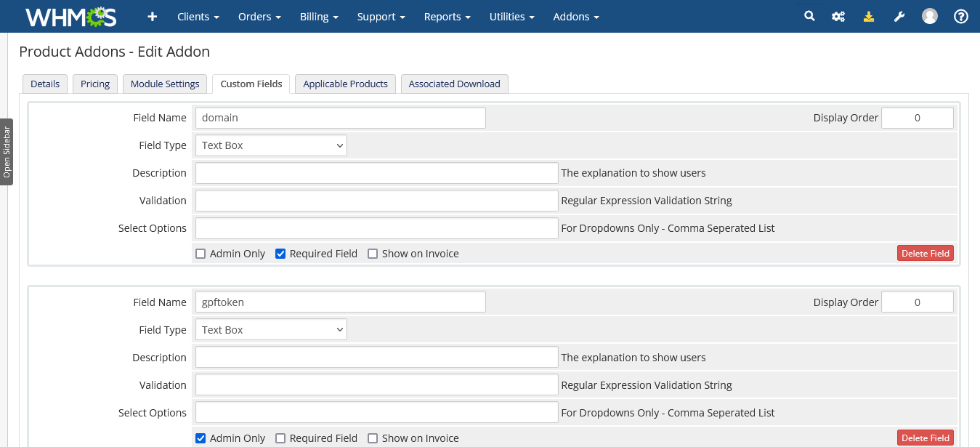Image resolution: width=980 pixels, height=447 pixels.
Task: Open the plus quick-add menu
Action: click(152, 17)
